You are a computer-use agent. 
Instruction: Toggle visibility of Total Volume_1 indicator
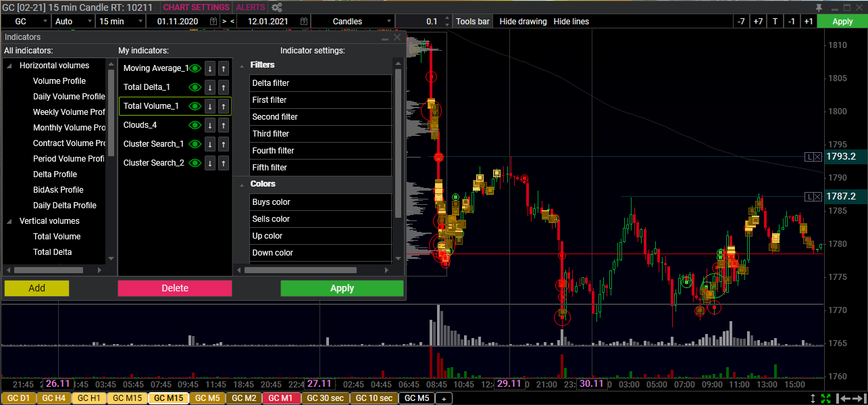[x=195, y=106]
